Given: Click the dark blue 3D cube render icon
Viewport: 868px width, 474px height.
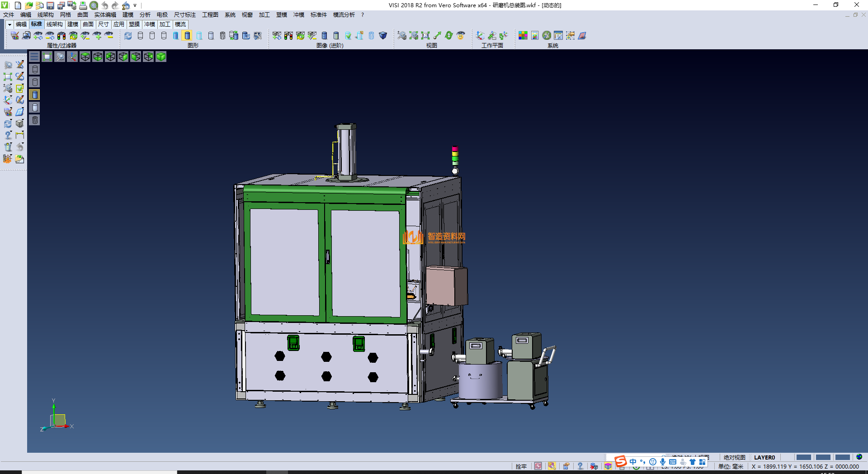Looking at the screenshot, I should click(383, 35).
